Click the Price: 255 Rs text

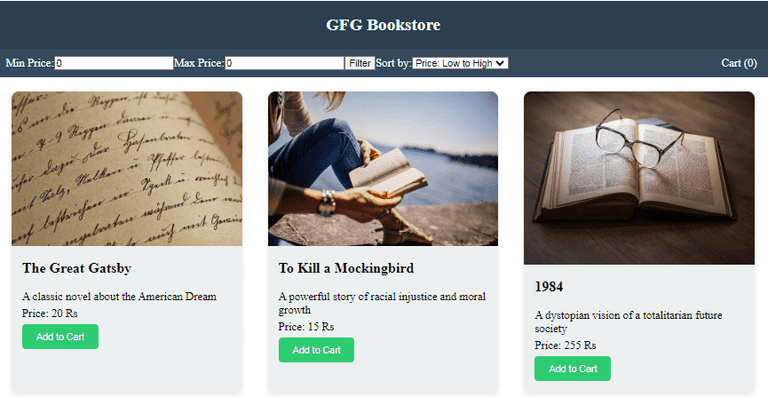coord(565,345)
